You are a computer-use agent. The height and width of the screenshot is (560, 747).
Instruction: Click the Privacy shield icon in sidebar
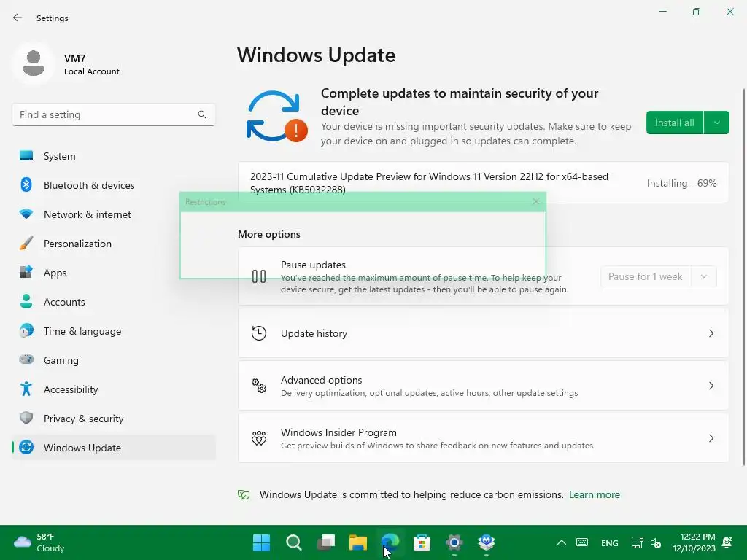pyautogui.click(x=26, y=418)
